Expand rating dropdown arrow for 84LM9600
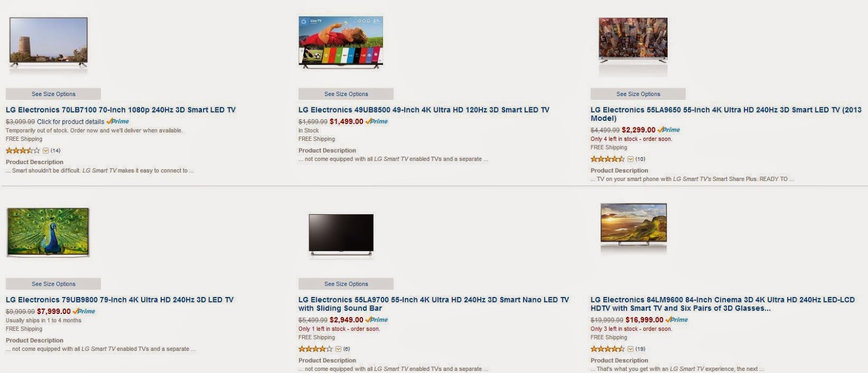Screen dimensions: 868x373 pyautogui.click(x=630, y=349)
